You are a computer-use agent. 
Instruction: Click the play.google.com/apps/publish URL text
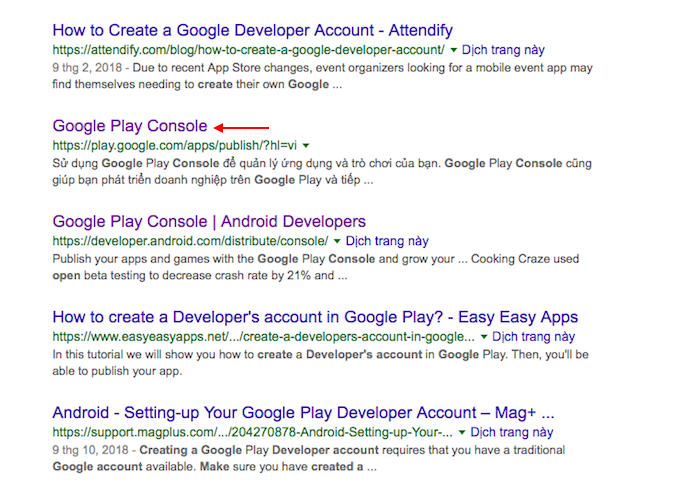click(x=175, y=146)
